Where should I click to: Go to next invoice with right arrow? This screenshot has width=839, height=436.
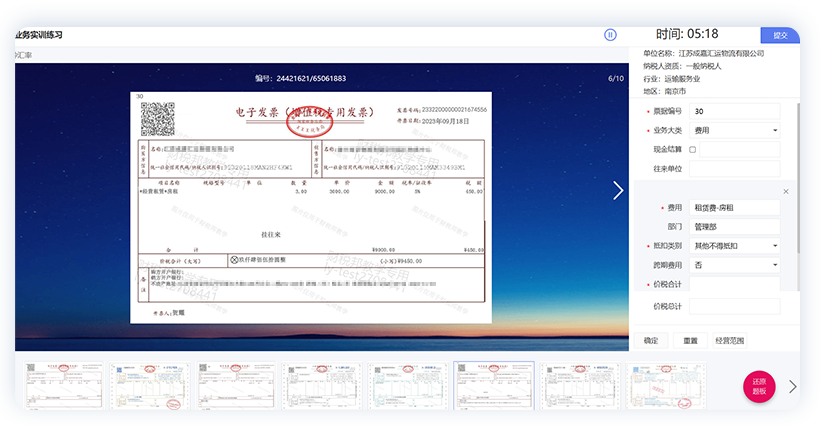[618, 190]
